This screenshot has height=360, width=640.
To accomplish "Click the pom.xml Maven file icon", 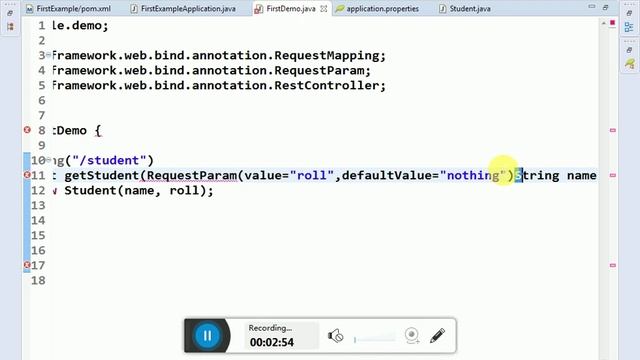I will pyautogui.click(x=29, y=9).
